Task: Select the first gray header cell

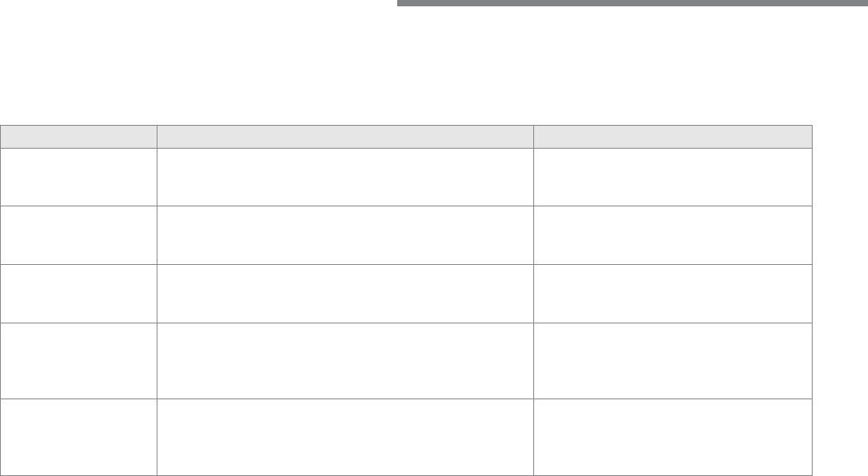Action: [78, 137]
